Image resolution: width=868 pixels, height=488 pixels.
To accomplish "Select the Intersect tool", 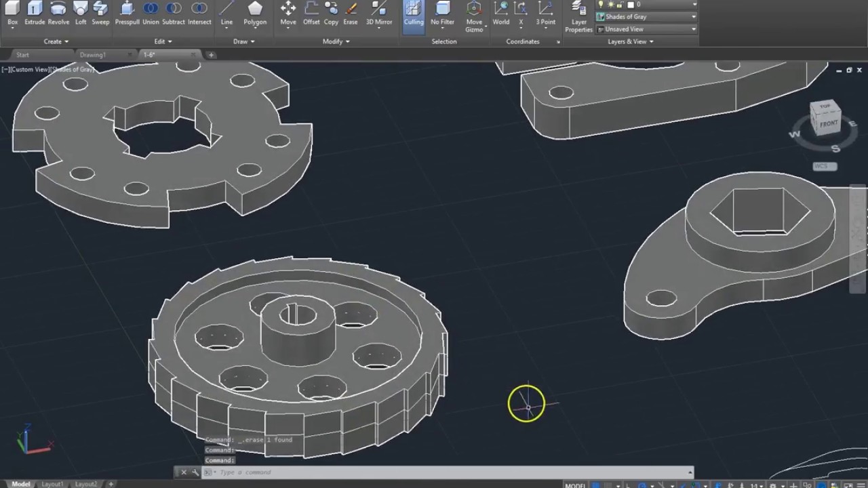I will click(x=199, y=14).
